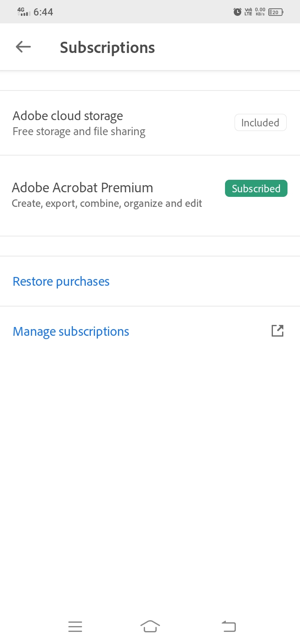Image resolution: width=300 pixels, height=644 pixels.
Task: Tap the recent apps icon in navigation bar
Action: pos(75,626)
